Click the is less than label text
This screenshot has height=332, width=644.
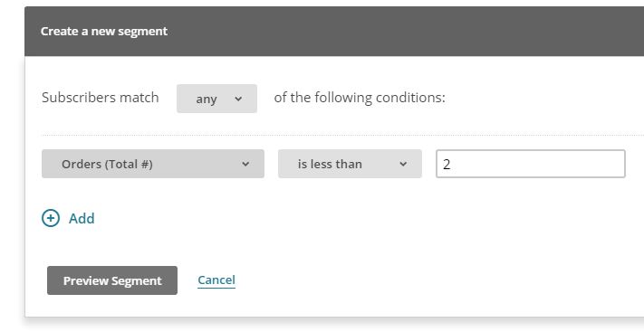pos(330,164)
